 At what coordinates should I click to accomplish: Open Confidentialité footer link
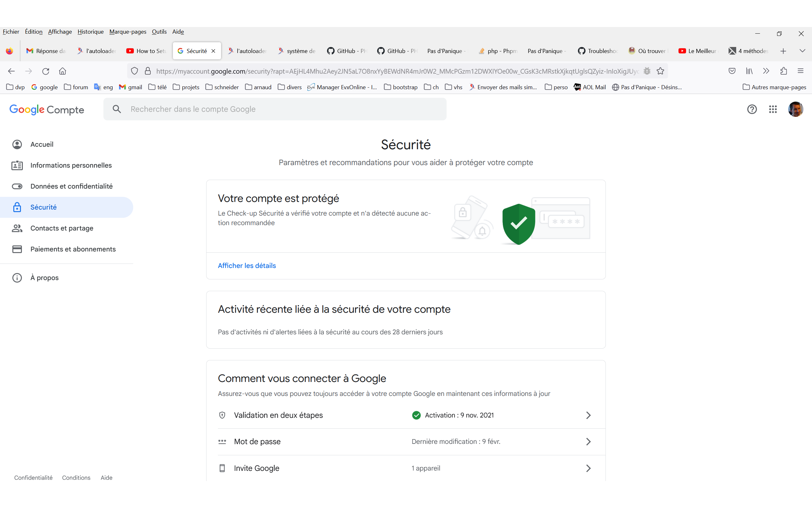[x=34, y=478]
